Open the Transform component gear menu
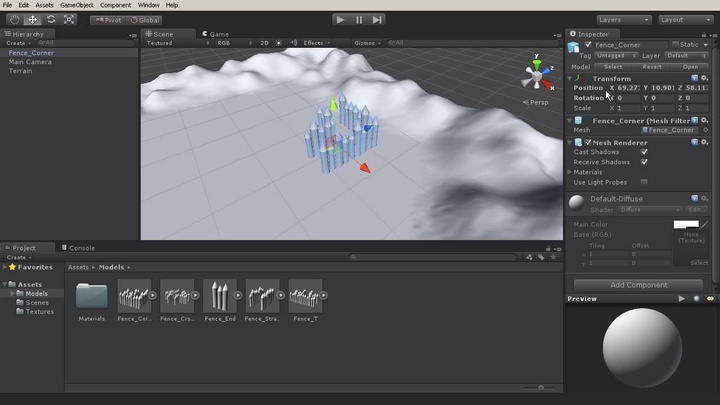The image size is (720, 405). coord(705,78)
